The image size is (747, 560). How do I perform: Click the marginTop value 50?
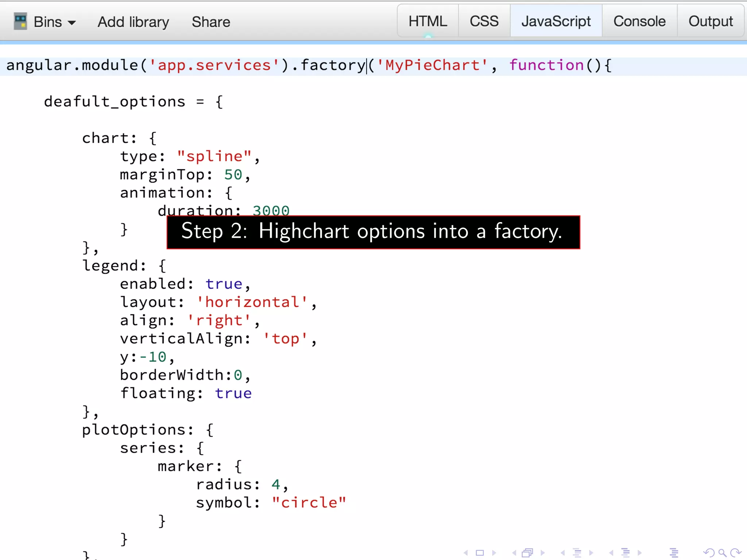tap(233, 175)
